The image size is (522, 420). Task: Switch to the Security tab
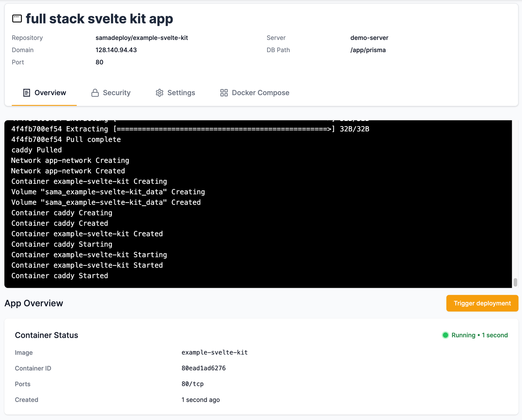(116, 93)
